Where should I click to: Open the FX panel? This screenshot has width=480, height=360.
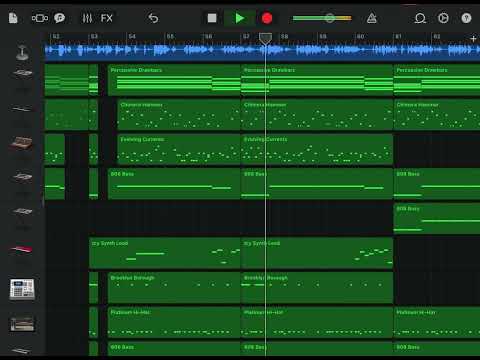(x=107, y=18)
